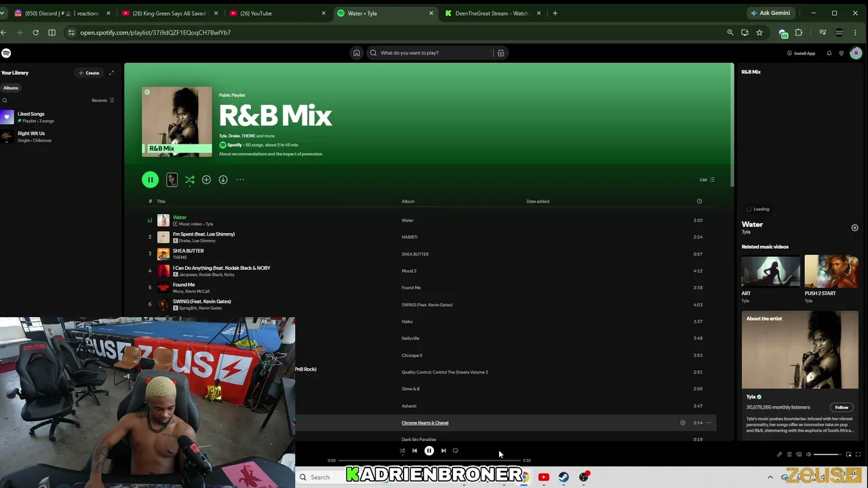This screenshot has width=868, height=488.
Task: Add R&B Mix playlist to Your Library
Action: coord(206,180)
